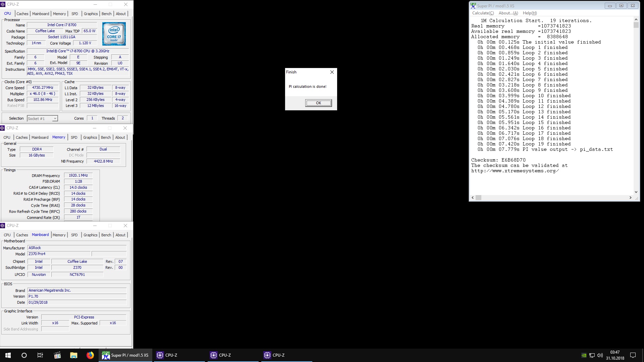
Task: Open volume control tray icon
Action: tap(600, 355)
